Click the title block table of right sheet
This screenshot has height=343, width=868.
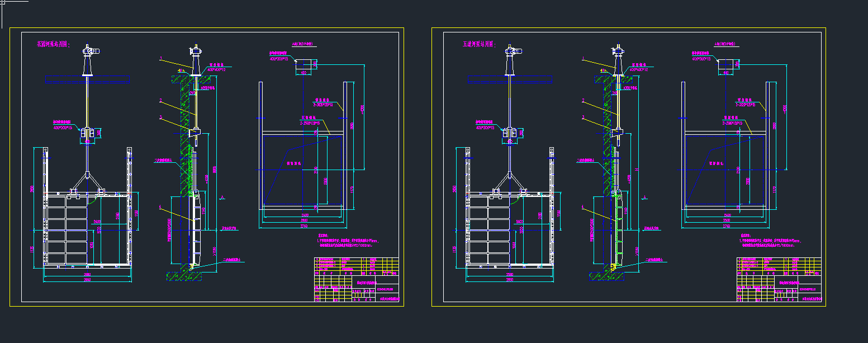coord(779,279)
